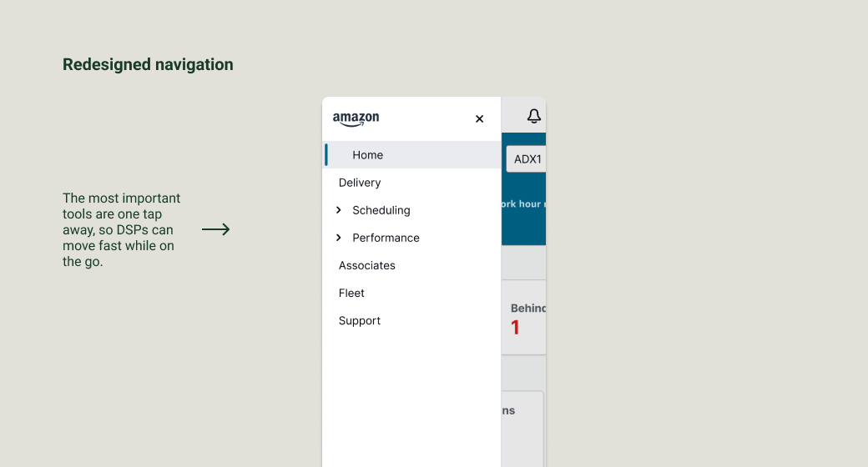Click the Performance menu label

pyautogui.click(x=386, y=238)
